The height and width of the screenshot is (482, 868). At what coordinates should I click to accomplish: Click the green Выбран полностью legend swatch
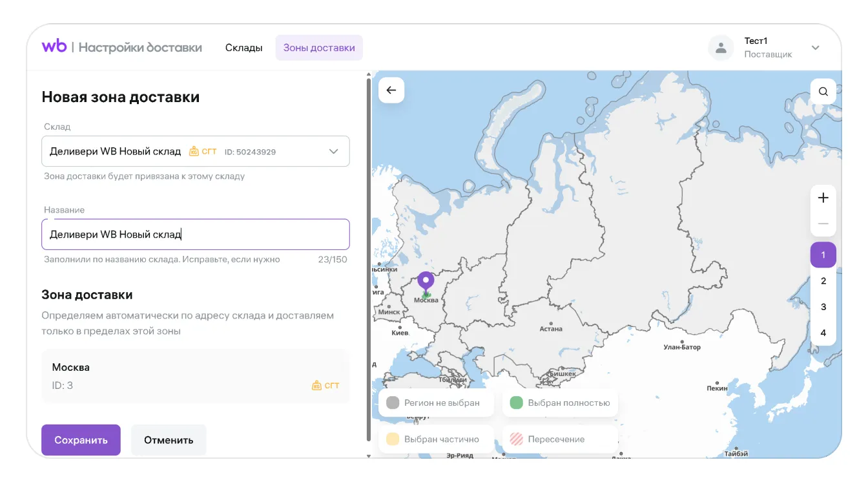pyautogui.click(x=516, y=403)
